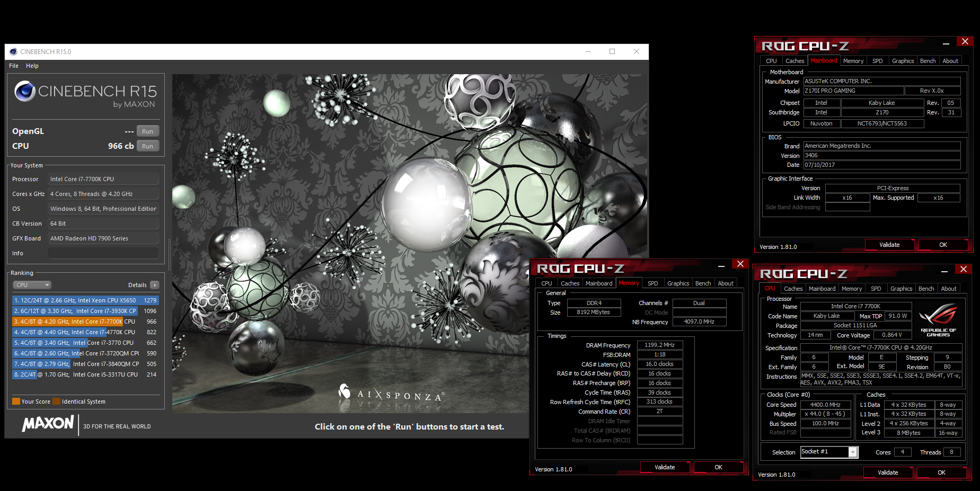Viewport: 980px width, 491px height.
Task: Click the MAXON logo in Cinebench footer
Action: [48, 424]
